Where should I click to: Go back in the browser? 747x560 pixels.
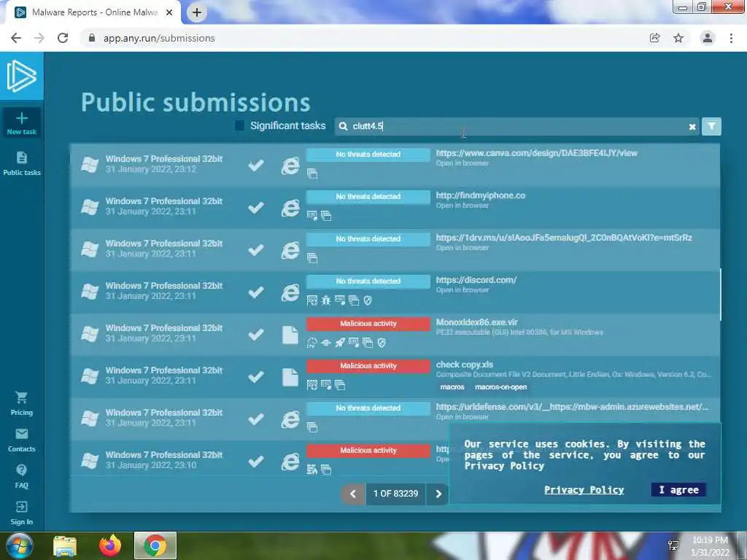[x=16, y=38]
